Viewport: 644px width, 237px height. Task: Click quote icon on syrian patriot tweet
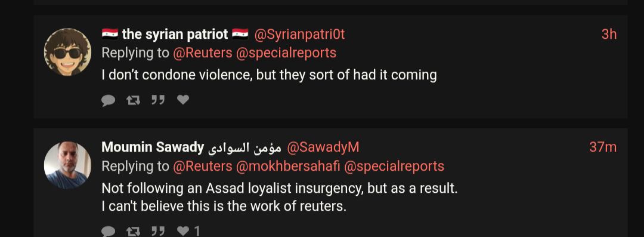(x=158, y=100)
